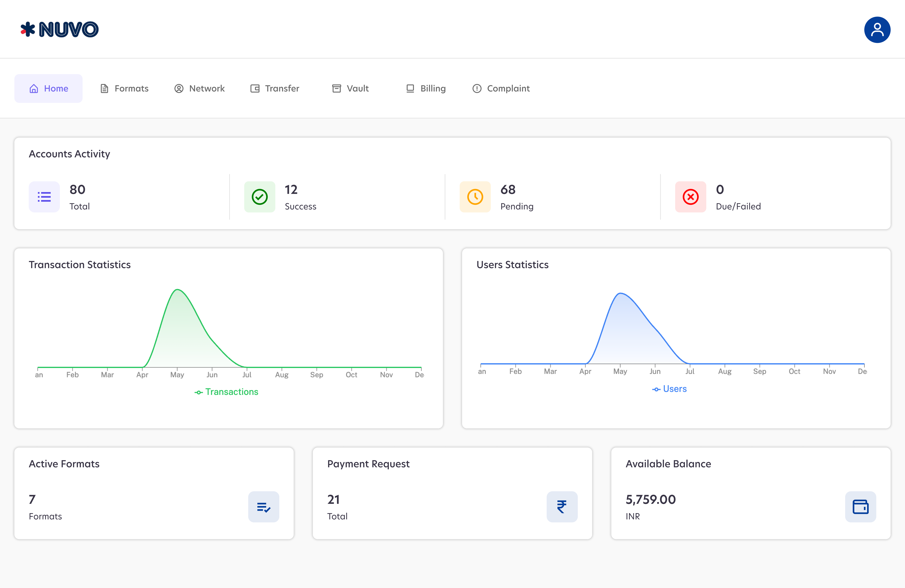Screen dimensions: 905x588
Task: Click the red Due/Failed cross icon
Action: click(x=691, y=197)
